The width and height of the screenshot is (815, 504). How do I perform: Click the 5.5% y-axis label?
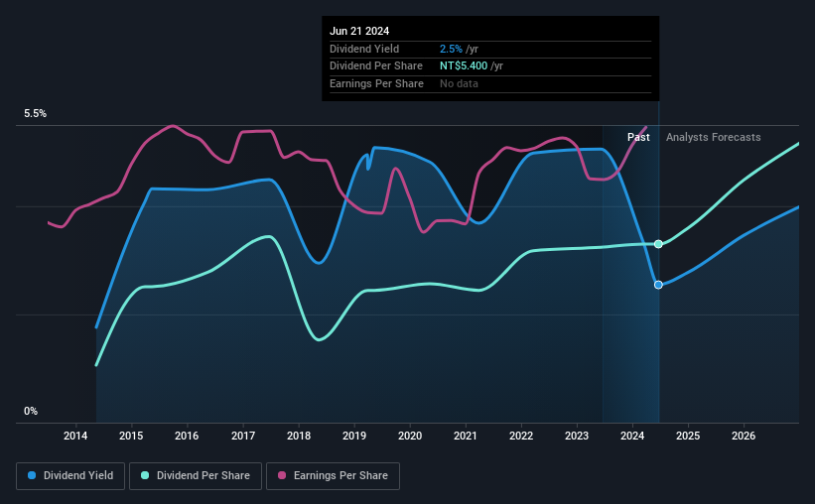tap(35, 114)
